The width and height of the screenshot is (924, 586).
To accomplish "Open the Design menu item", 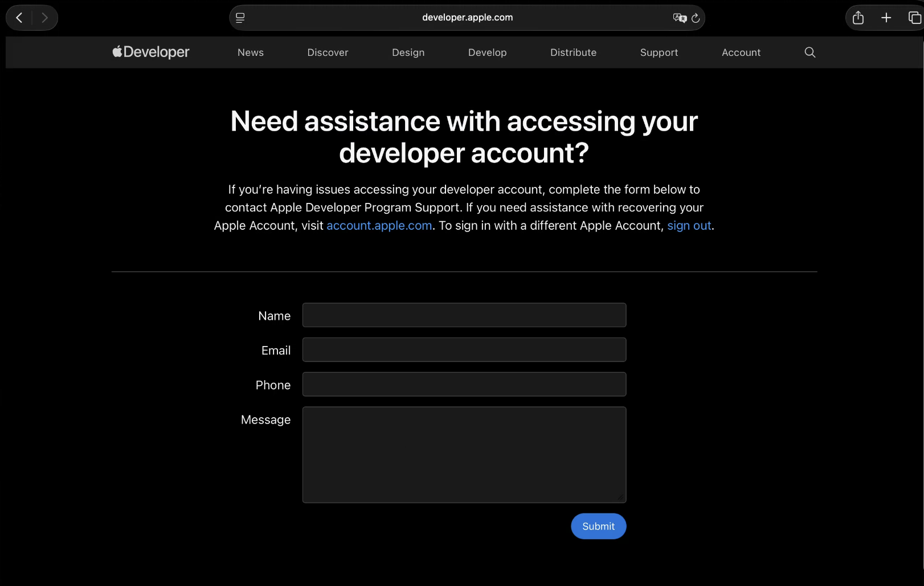I will (408, 52).
